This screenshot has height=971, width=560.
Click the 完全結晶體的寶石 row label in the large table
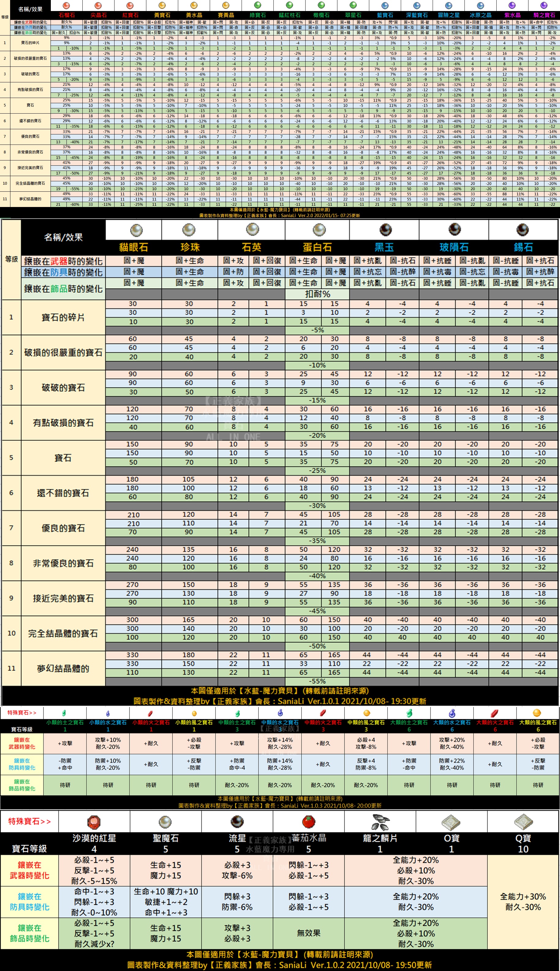[x=63, y=634]
